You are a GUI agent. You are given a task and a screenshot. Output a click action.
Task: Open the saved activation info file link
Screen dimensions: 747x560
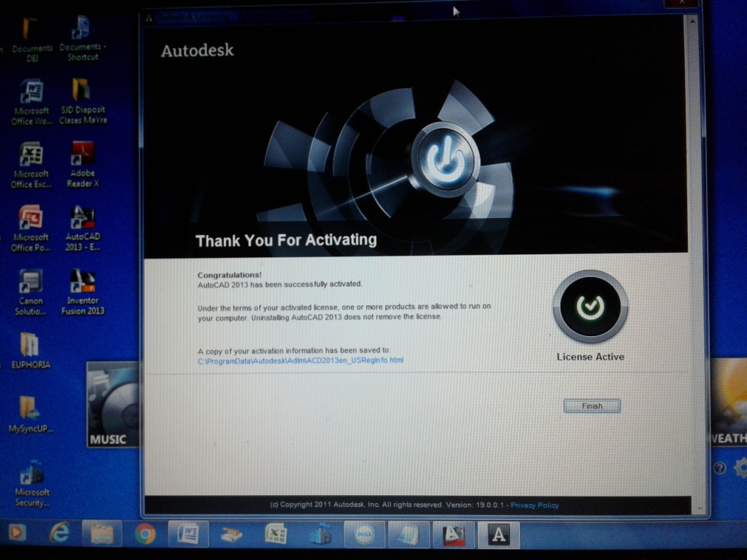(301, 360)
